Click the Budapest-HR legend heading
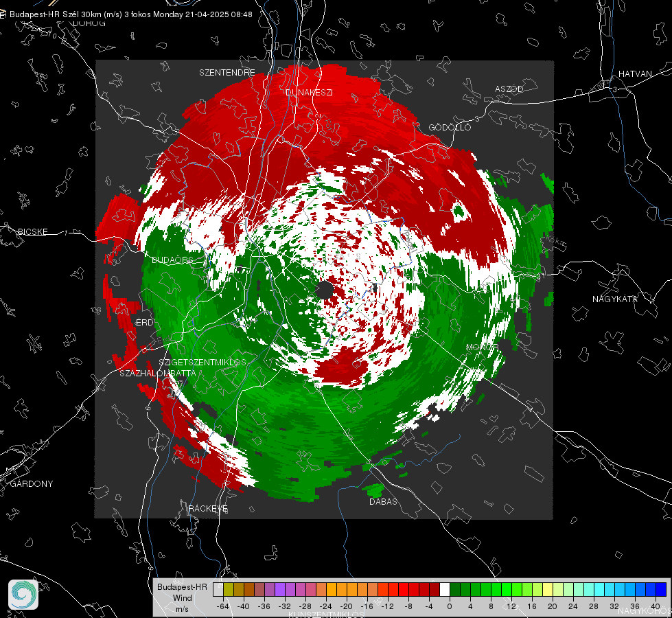Viewport: 672px width, 618px height. click(182, 587)
